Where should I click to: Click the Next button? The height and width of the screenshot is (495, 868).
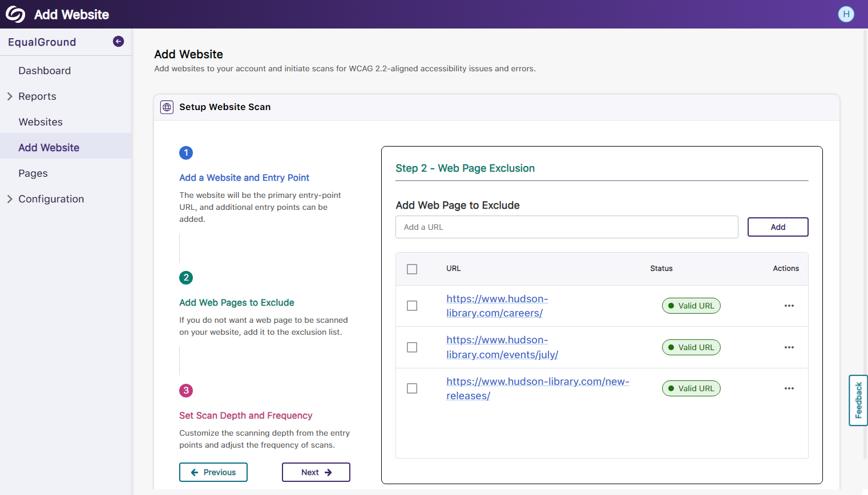tap(316, 472)
